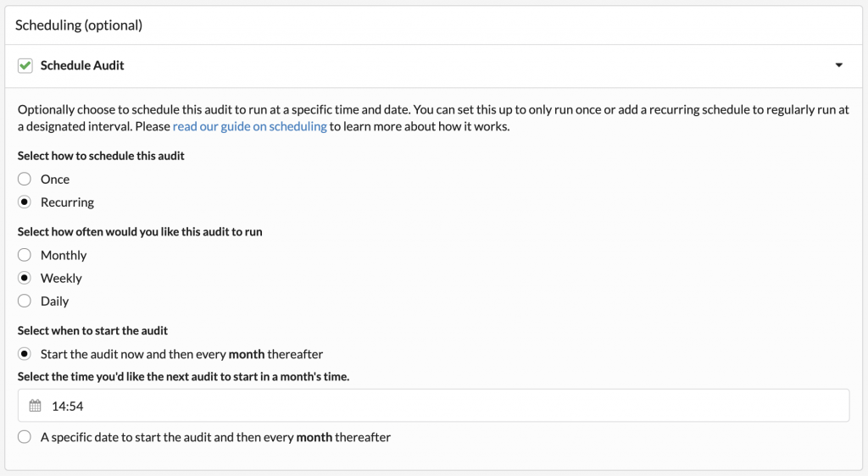Collapse the Schedule Audit section with the caret arrow
This screenshot has width=868, height=476.
click(x=838, y=65)
